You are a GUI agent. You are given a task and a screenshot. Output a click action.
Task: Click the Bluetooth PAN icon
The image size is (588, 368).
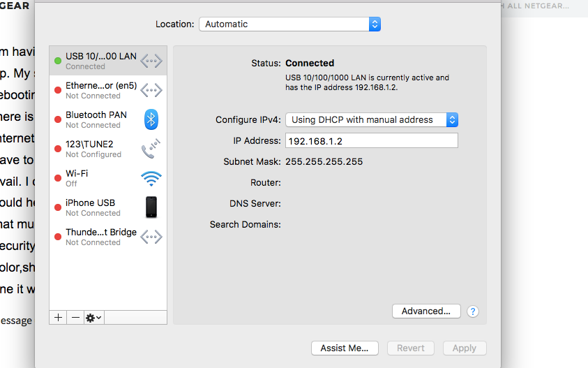coord(151,119)
